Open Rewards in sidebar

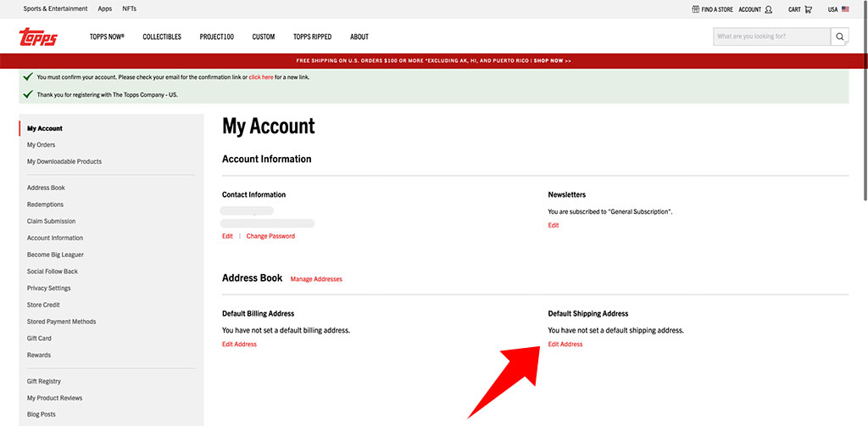click(x=39, y=355)
